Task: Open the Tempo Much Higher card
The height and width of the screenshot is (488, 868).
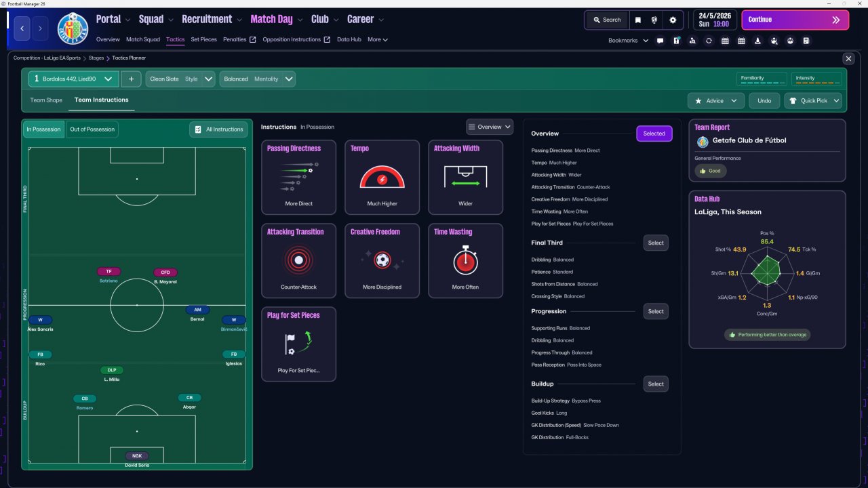Action: [x=382, y=178]
